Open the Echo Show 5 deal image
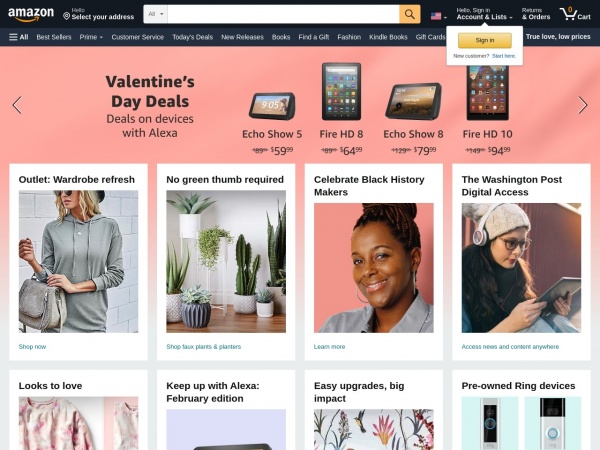The height and width of the screenshot is (450, 600). (272, 106)
